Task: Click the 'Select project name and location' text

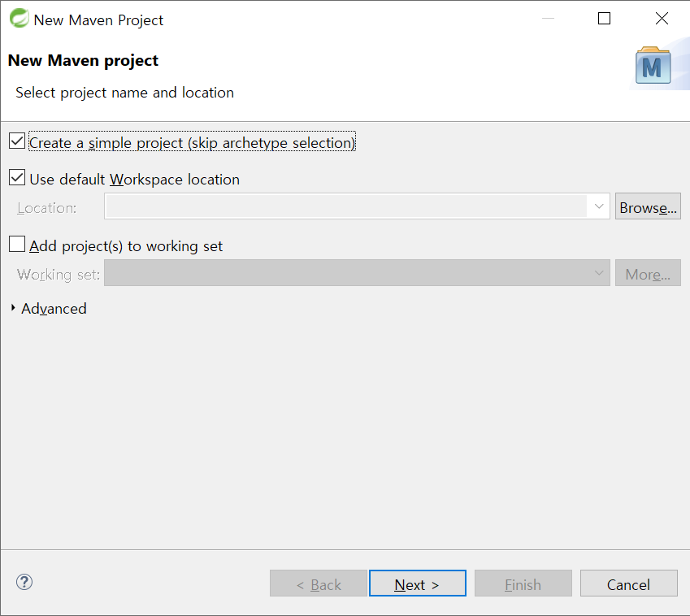Action: [124, 93]
